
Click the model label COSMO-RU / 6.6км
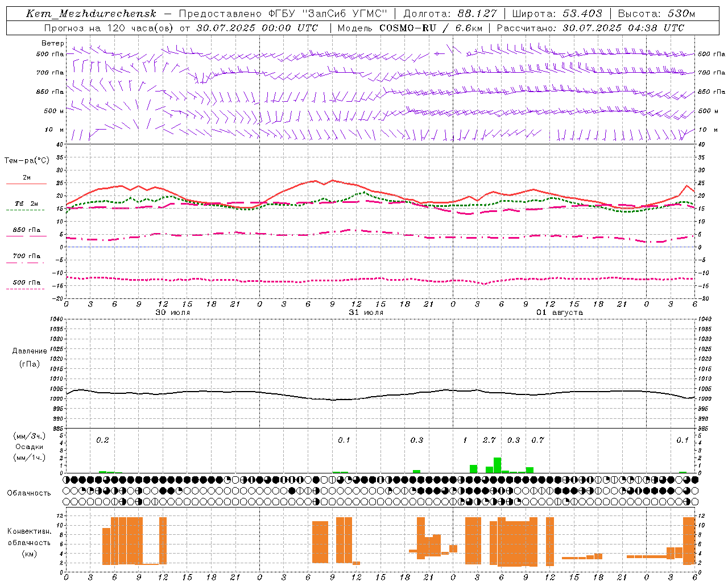pos(431,27)
